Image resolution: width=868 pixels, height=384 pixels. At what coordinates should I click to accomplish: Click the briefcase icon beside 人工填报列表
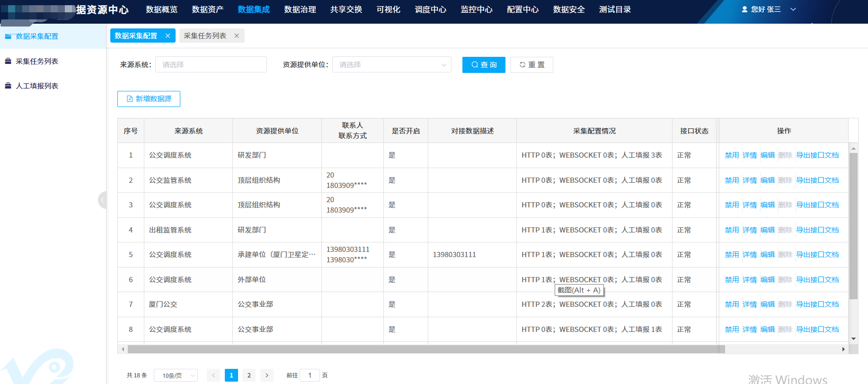tap(8, 86)
